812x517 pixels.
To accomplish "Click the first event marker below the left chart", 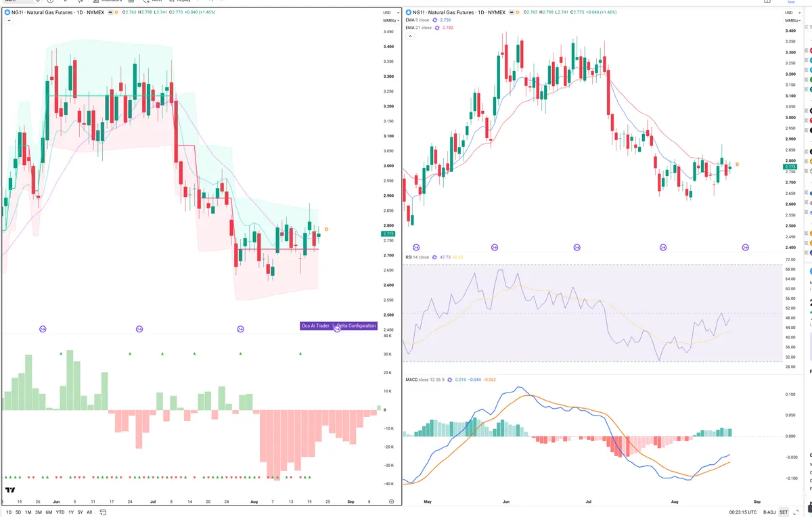I will coord(43,329).
